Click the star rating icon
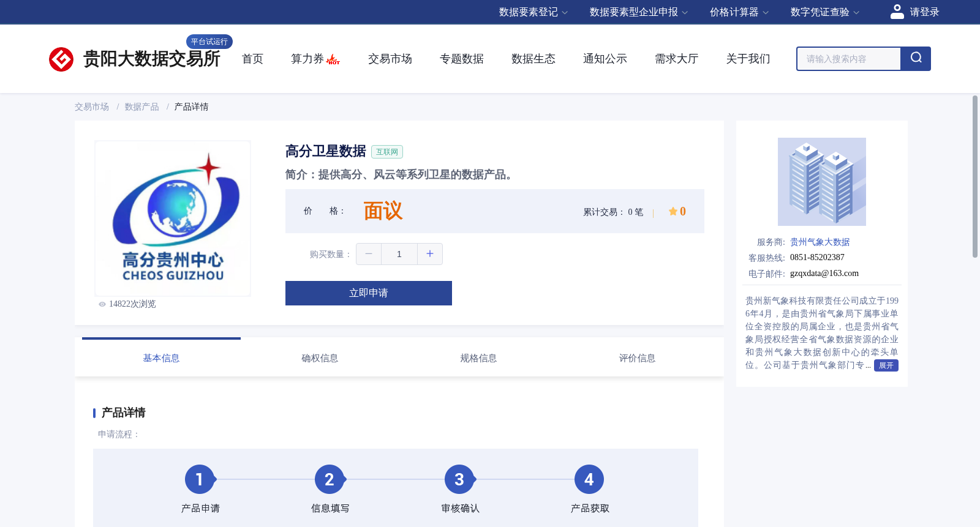 (673, 211)
